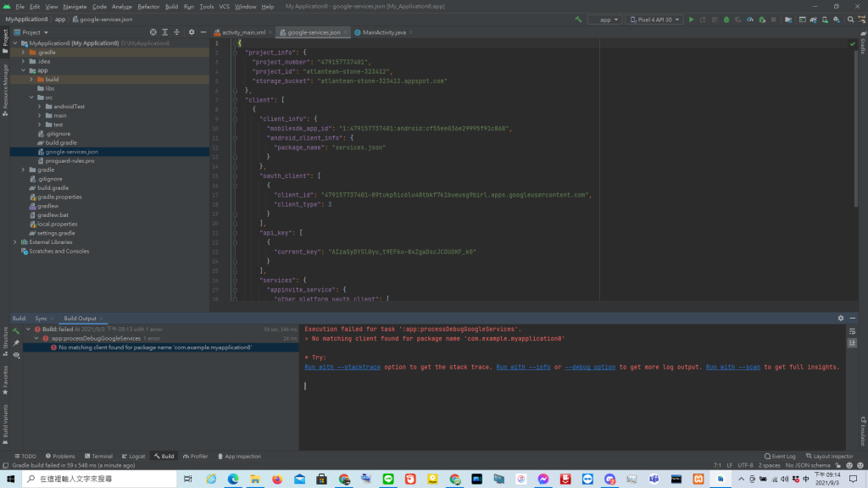Click Run with --scan link
Screen dimensions: 868x488
coord(733,367)
